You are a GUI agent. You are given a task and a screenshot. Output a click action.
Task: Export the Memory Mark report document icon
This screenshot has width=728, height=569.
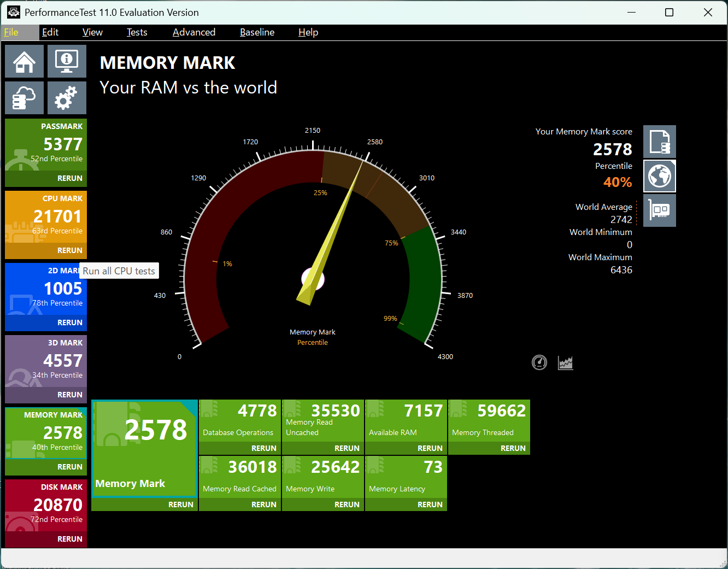point(660,141)
